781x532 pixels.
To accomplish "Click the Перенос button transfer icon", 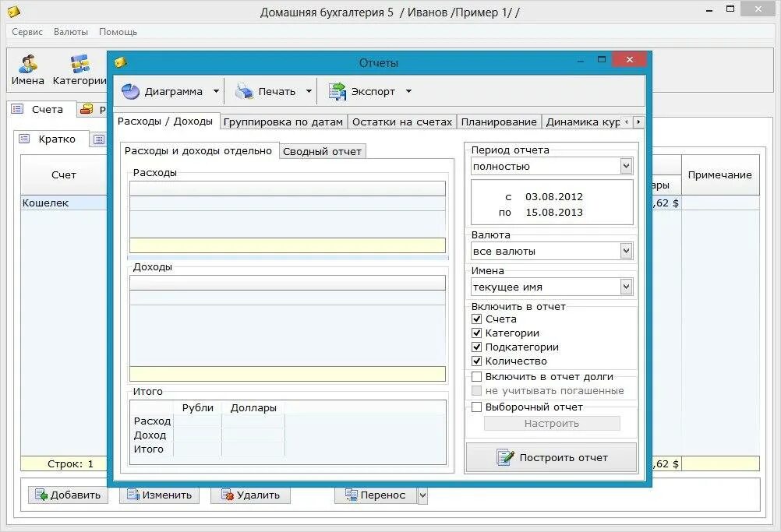I will 352,495.
